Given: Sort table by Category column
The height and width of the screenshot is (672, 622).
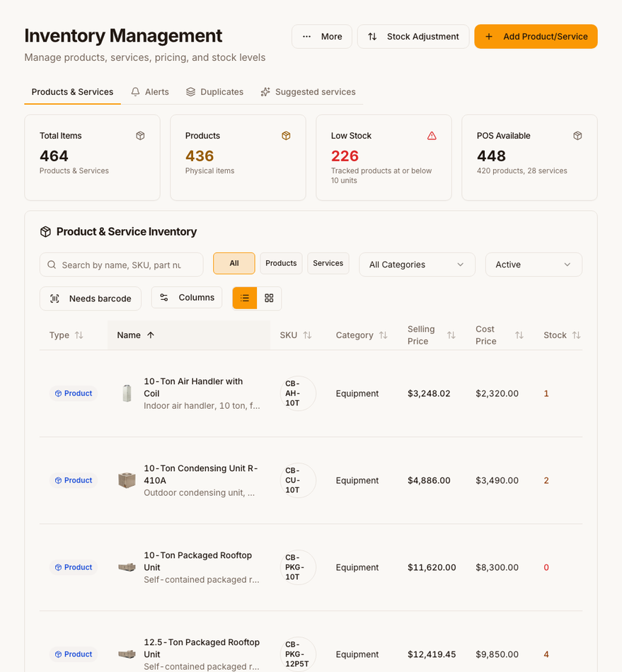Looking at the screenshot, I should point(362,335).
